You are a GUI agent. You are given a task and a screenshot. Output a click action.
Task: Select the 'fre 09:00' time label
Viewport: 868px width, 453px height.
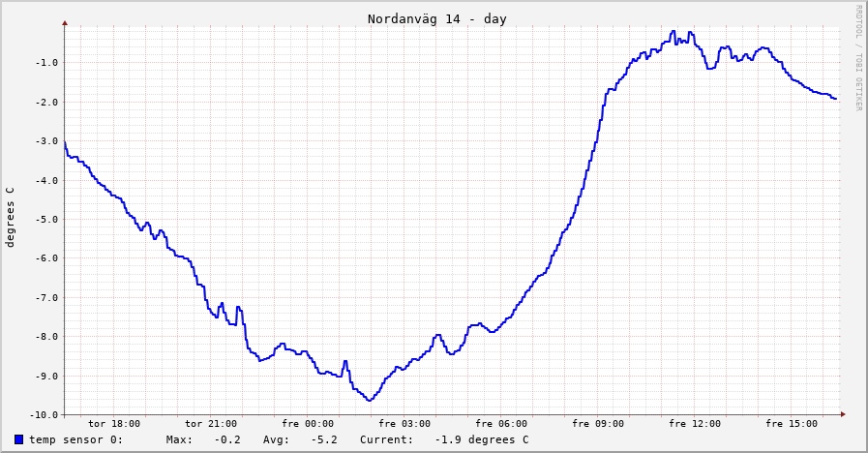click(x=598, y=423)
